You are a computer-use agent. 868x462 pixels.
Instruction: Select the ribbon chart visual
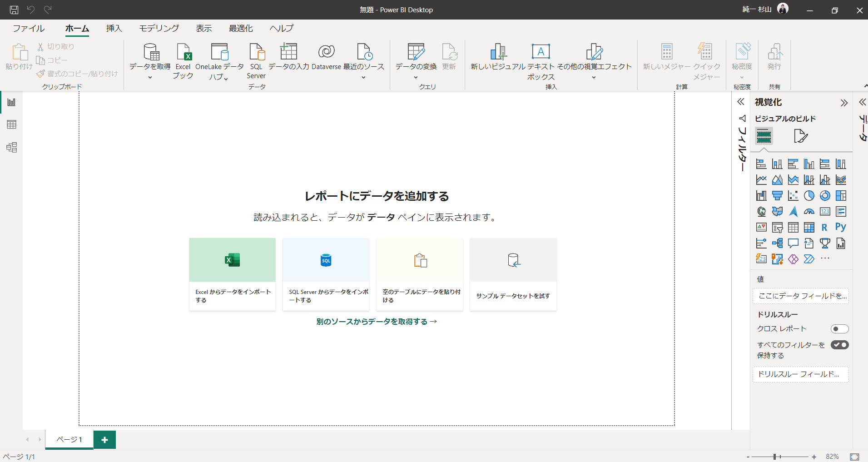coord(841,180)
